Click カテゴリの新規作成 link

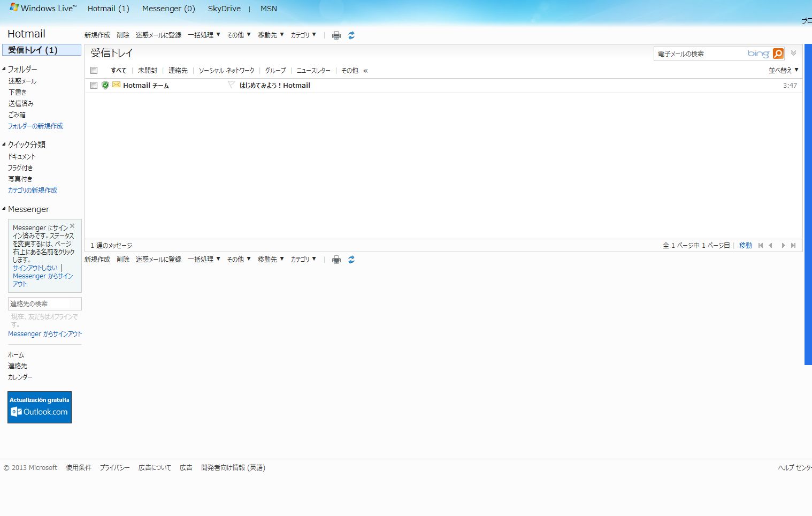33,190
